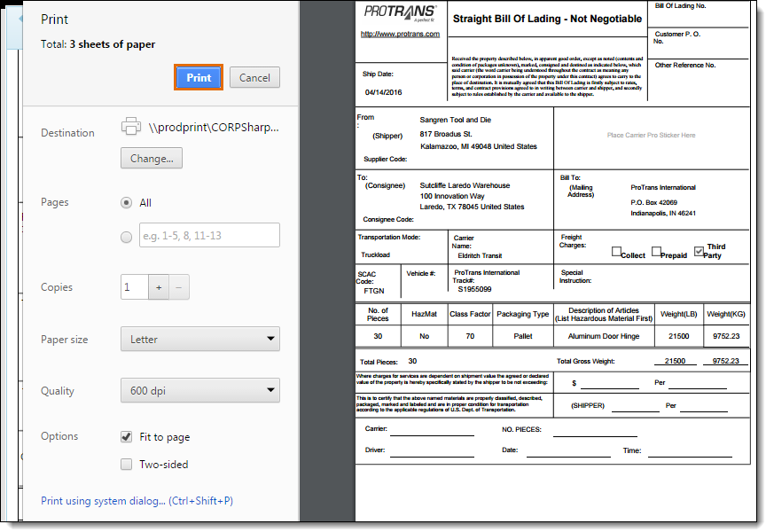Click 'Kalamazoo, MI 49048 United States'
Image resolution: width=766 pixels, height=532 pixels.
478,146
